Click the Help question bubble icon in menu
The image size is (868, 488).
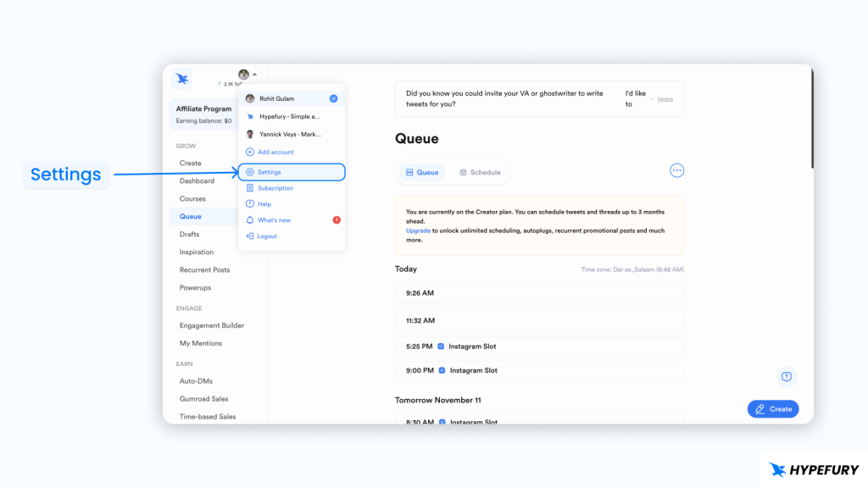[x=250, y=204]
